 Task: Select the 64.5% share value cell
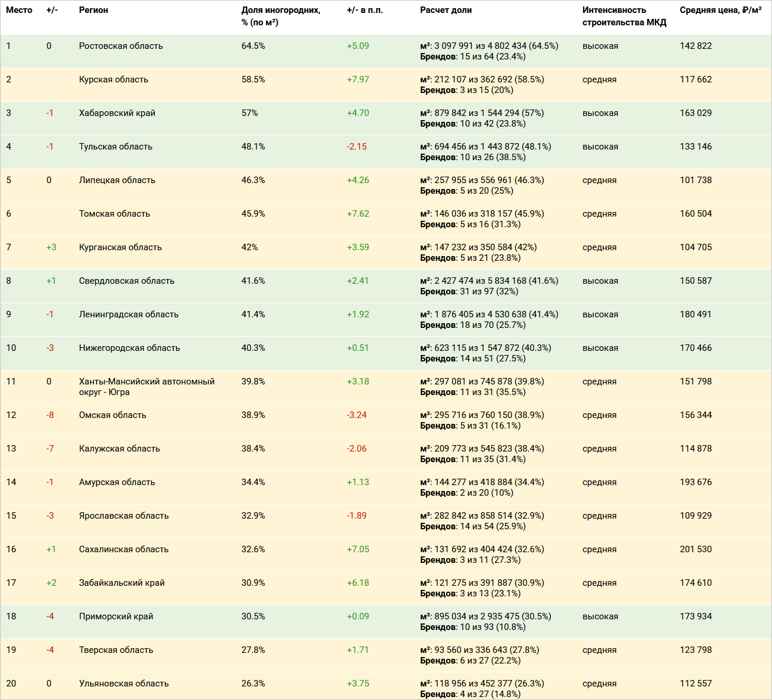pyautogui.click(x=253, y=46)
